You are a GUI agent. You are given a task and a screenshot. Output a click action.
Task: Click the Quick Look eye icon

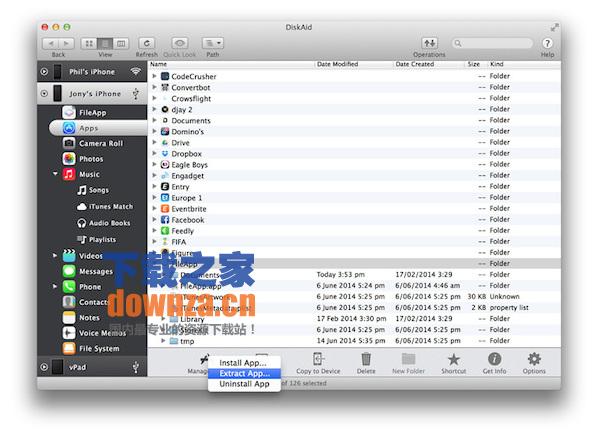179,43
